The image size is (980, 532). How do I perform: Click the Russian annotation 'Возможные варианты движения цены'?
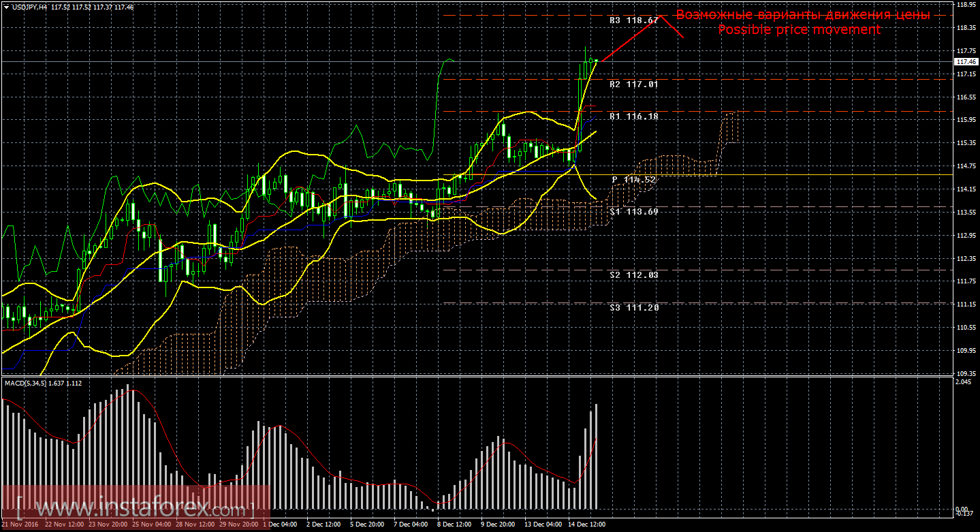point(802,15)
